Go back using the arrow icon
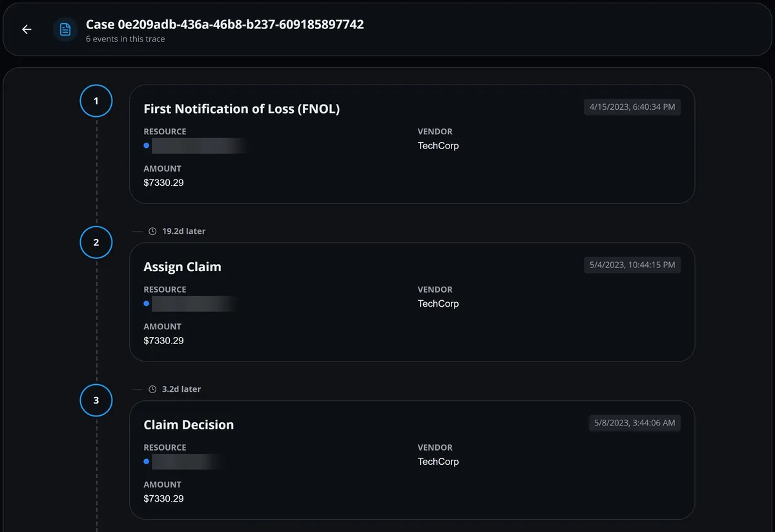 pyautogui.click(x=26, y=30)
